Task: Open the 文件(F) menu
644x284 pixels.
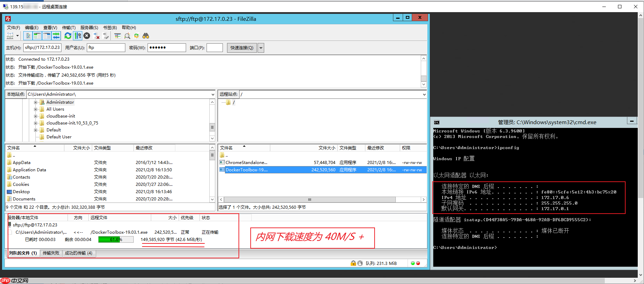Action: pyautogui.click(x=14, y=27)
